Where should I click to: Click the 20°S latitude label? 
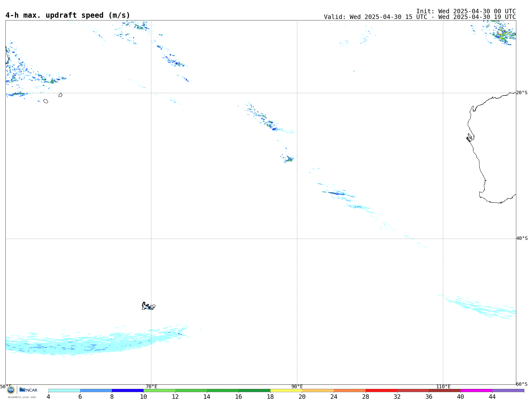pos(522,93)
